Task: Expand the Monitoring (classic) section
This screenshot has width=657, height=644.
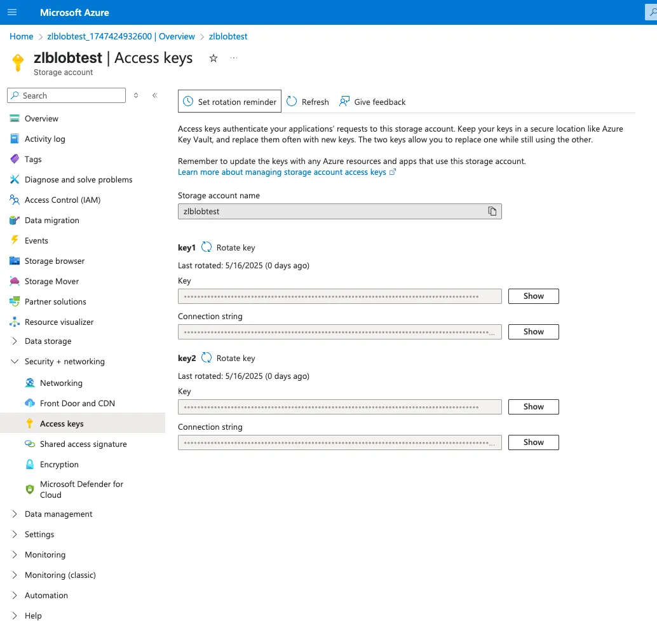Action: 15,575
